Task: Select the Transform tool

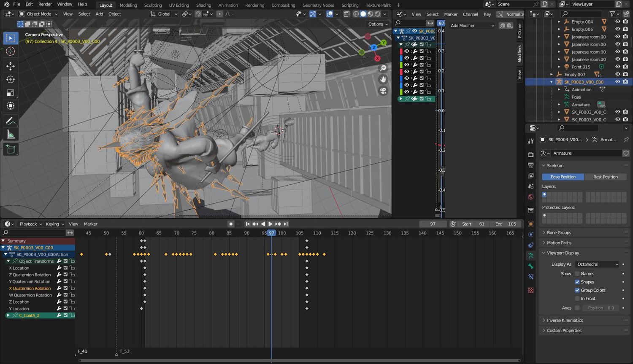Action: click(x=11, y=106)
